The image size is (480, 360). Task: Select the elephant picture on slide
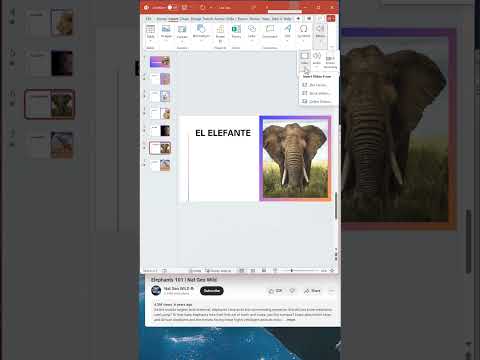(x=295, y=158)
